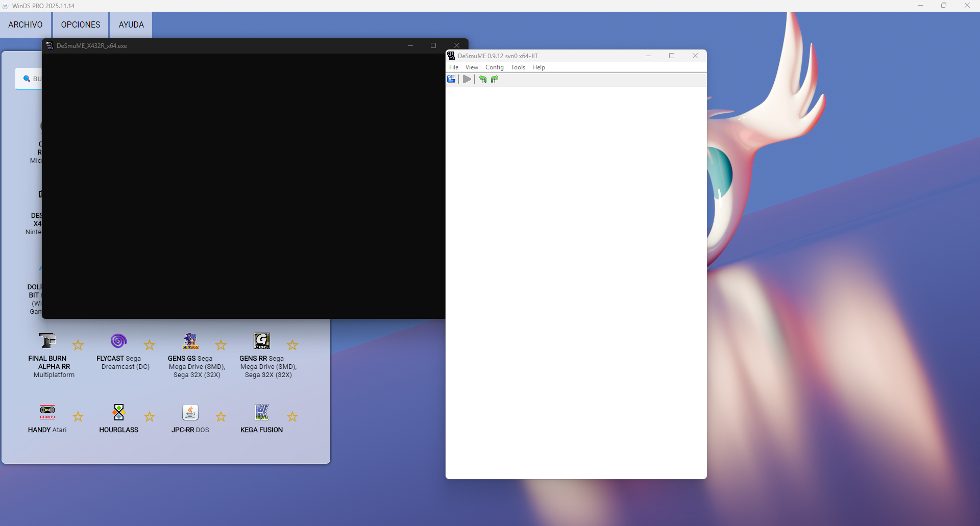This screenshot has height=526, width=980.
Task: Restore down the WinDS PRO window
Action: (x=944, y=6)
